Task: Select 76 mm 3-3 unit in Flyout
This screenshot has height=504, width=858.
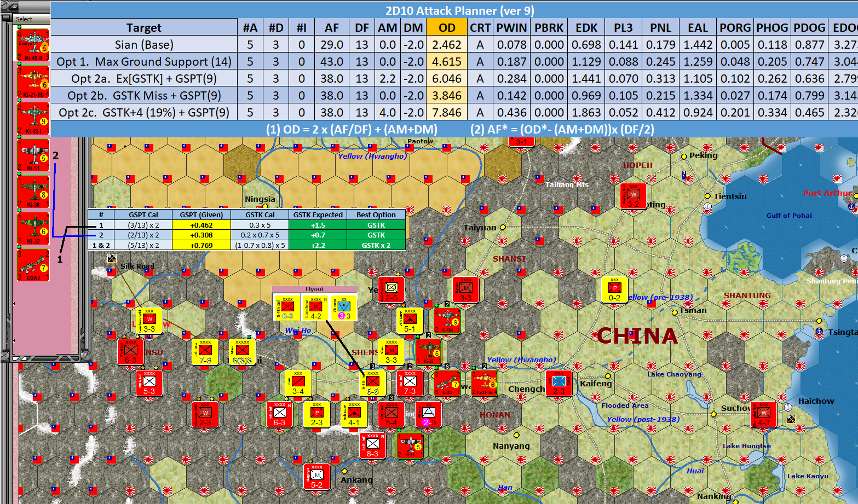Action: 344,308
